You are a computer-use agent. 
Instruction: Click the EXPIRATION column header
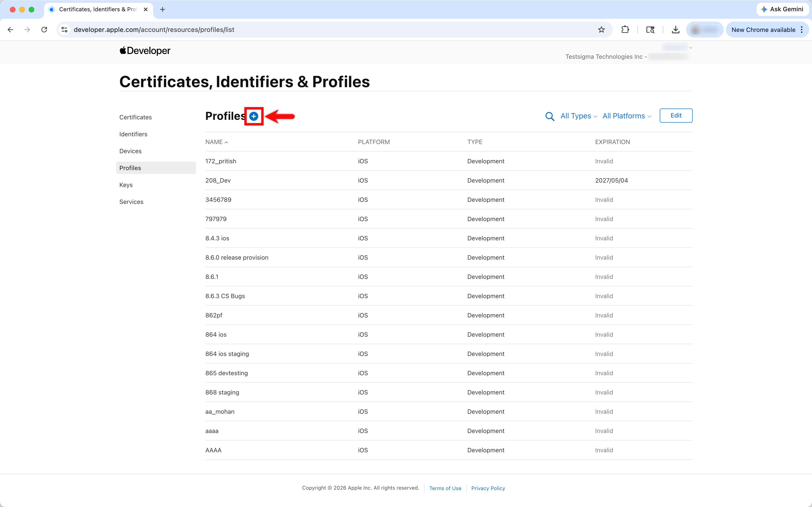(x=613, y=142)
